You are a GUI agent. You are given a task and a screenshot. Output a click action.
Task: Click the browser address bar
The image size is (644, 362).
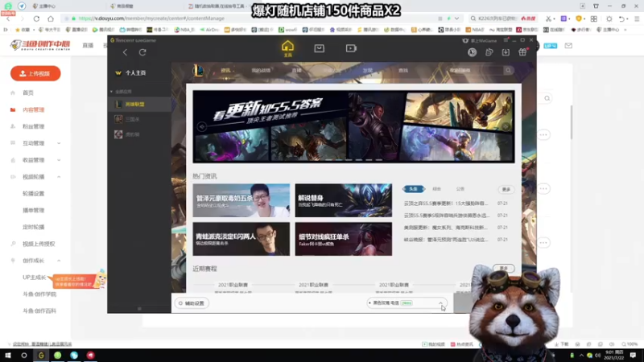tap(246, 19)
